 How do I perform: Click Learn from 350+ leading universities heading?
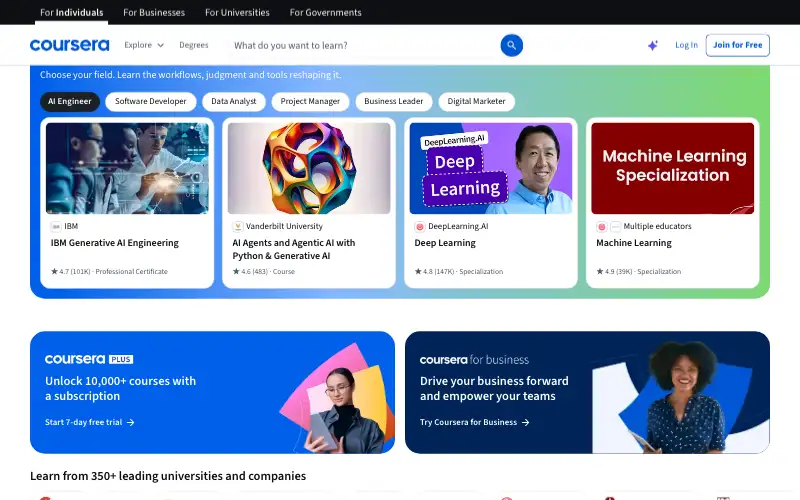168,476
